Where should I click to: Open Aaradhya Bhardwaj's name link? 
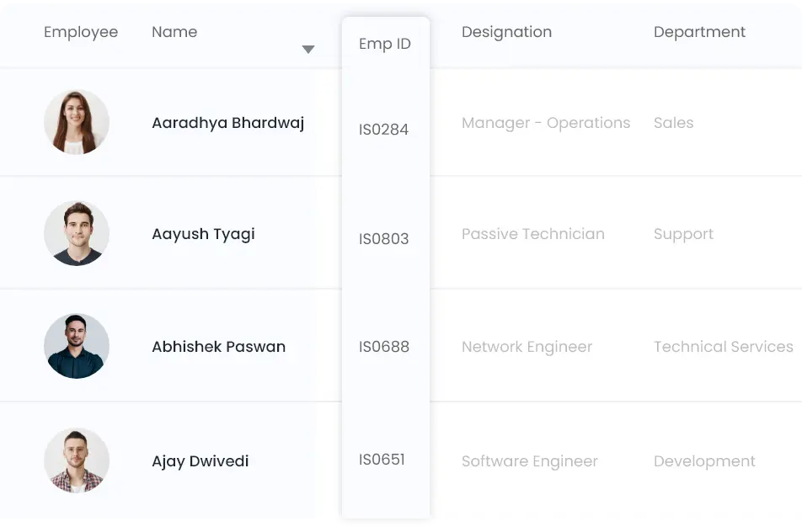coord(227,123)
